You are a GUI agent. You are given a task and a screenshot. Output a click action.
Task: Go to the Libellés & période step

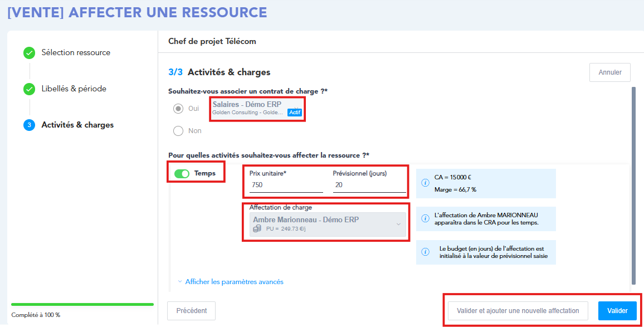tap(74, 89)
